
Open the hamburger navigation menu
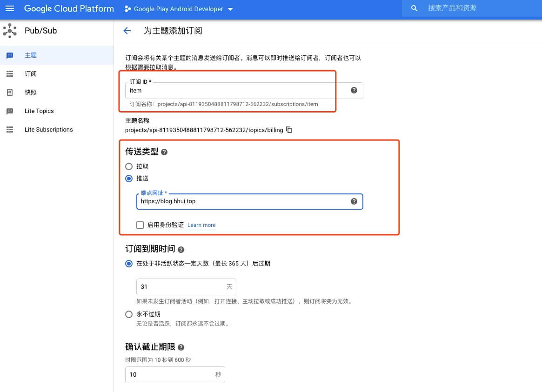coord(10,8)
